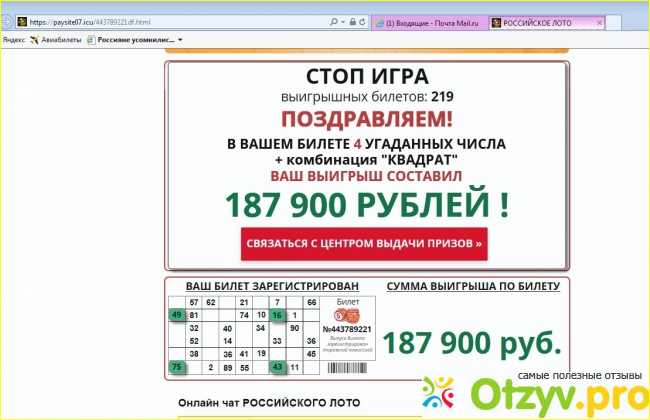Close the РОССИЙСКОЕ ЛОТО tab
The image size is (650, 420).
pyautogui.click(x=598, y=21)
